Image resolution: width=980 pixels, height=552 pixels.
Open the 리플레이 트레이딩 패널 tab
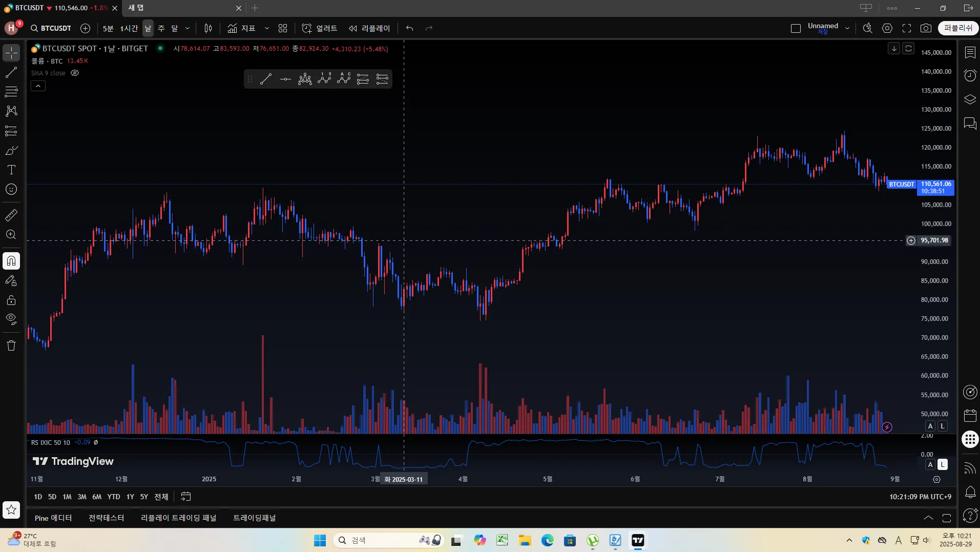(x=179, y=518)
